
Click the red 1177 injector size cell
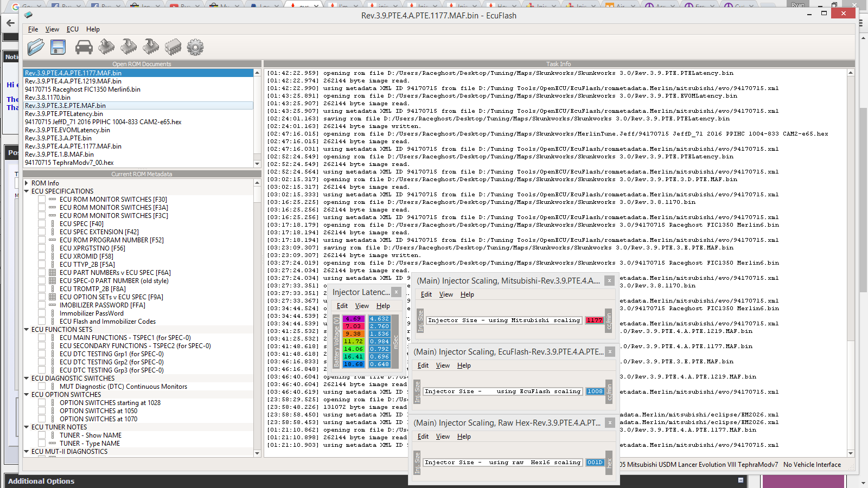594,320
